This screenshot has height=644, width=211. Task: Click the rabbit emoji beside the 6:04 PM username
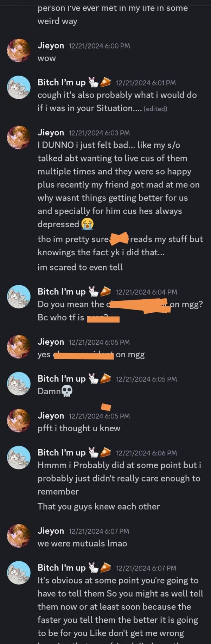pos(93,292)
